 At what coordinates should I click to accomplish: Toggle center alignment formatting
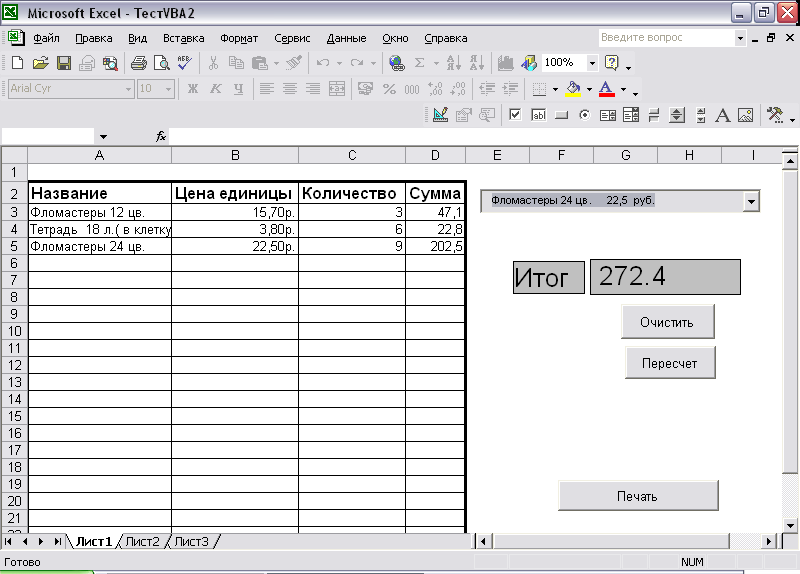pos(290,89)
